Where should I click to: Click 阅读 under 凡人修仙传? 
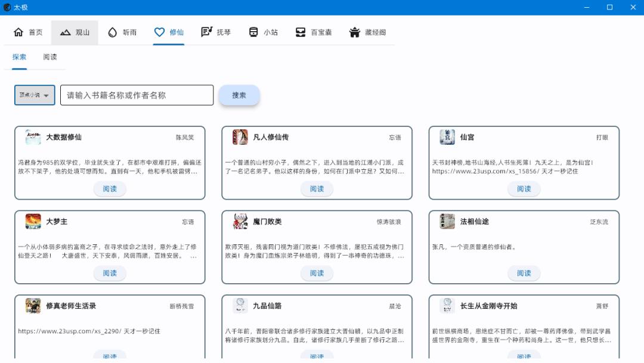[x=317, y=188]
